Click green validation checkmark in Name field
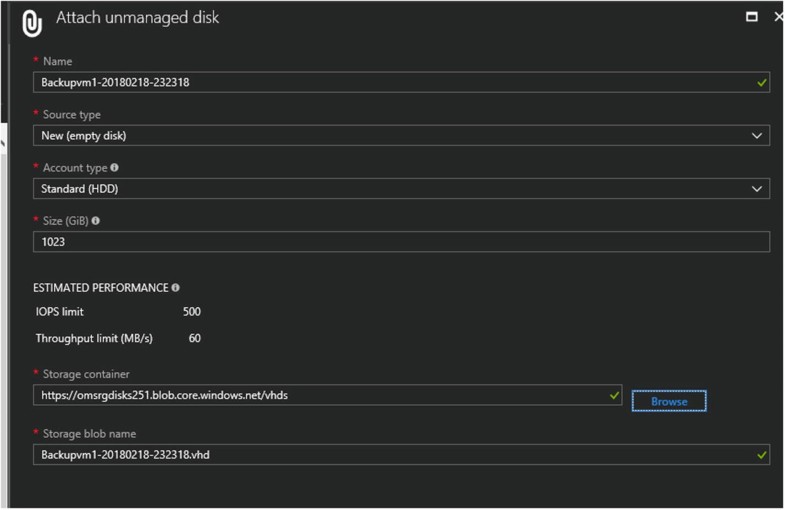785x510 pixels. coord(762,83)
